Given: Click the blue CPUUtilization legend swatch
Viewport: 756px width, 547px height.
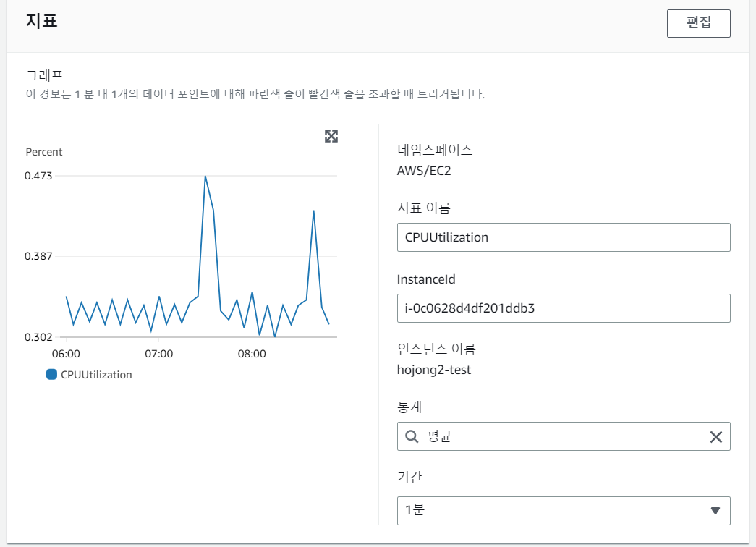Looking at the screenshot, I should coord(51,374).
